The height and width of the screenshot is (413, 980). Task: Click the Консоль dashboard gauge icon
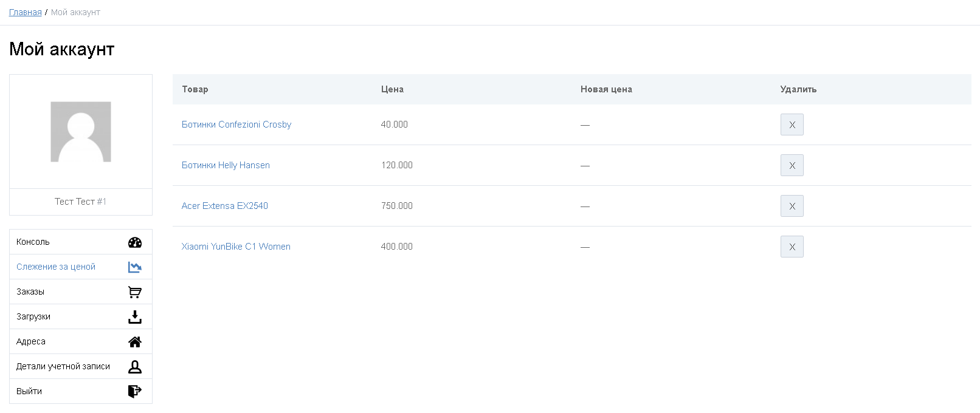click(135, 242)
